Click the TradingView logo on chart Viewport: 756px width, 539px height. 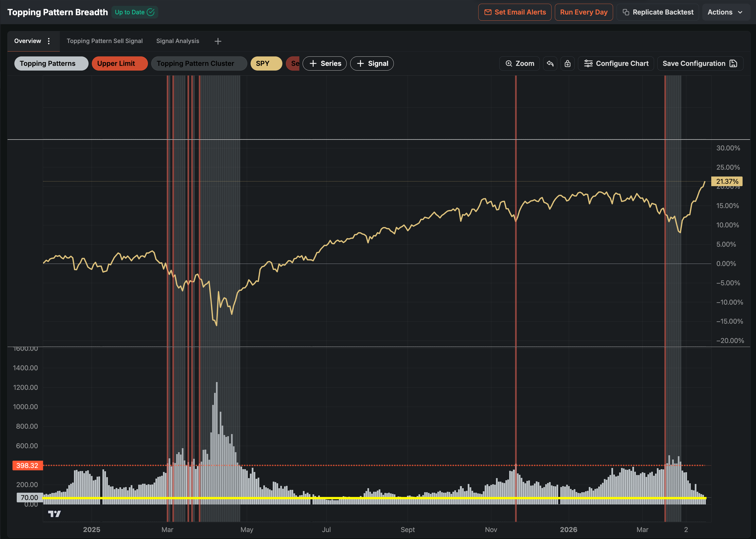54,514
